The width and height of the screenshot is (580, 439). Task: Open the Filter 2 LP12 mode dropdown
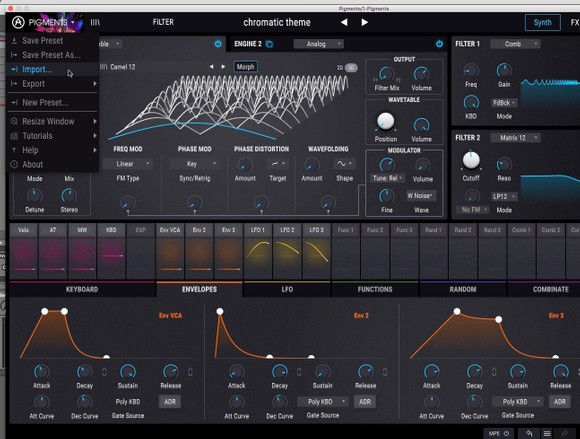coord(504,196)
